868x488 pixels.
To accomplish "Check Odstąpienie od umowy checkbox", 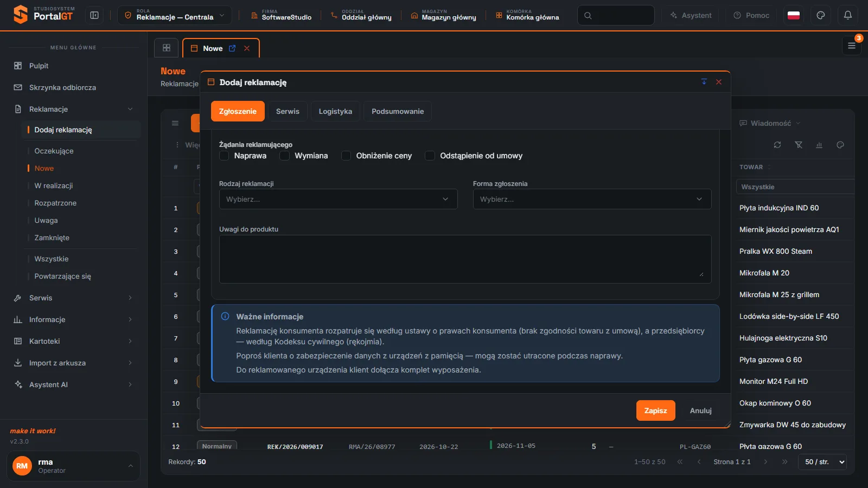I will click(x=430, y=156).
